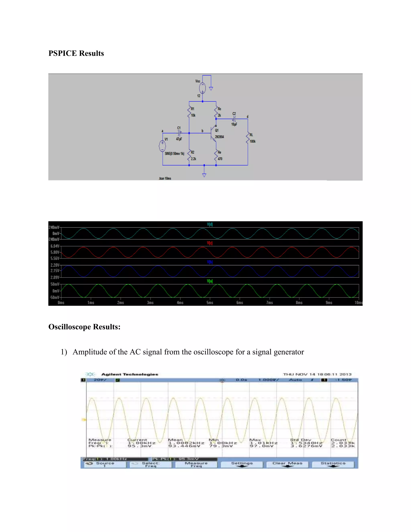Click the 2N3904 transistor model label
Image resolution: width=411 pixels, height=532 pixels.
point(219,137)
